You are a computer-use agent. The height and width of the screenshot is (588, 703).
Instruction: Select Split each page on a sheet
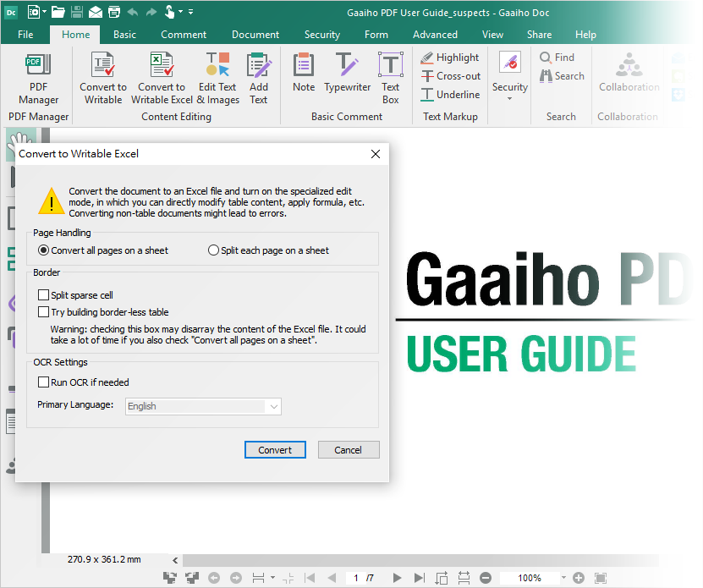(x=268, y=250)
